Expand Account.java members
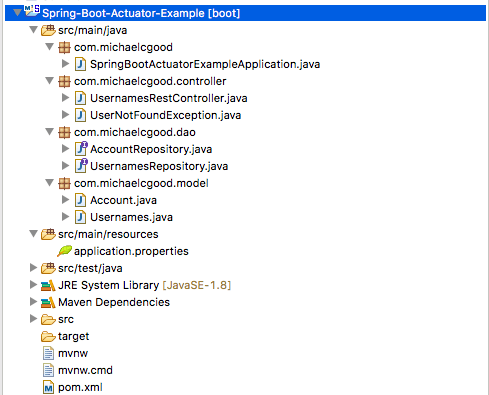Screen dimensions: 489x395 [66, 200]
